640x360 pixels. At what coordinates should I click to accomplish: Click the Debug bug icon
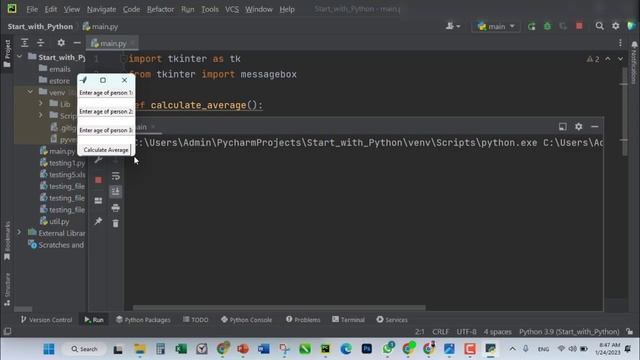(x=547, y=27)
